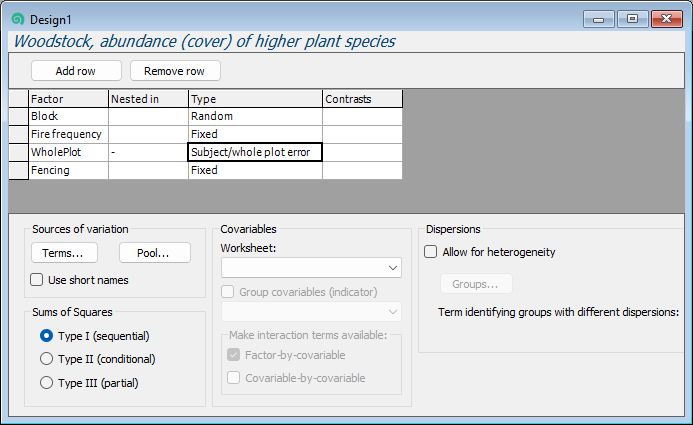Click the Add row button
693x425 pixels.
pos(76,71)
